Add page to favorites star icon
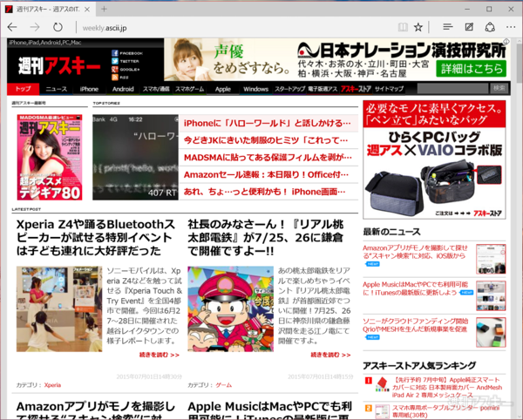This screenshot has width=523, height=420. coord(418,27)
